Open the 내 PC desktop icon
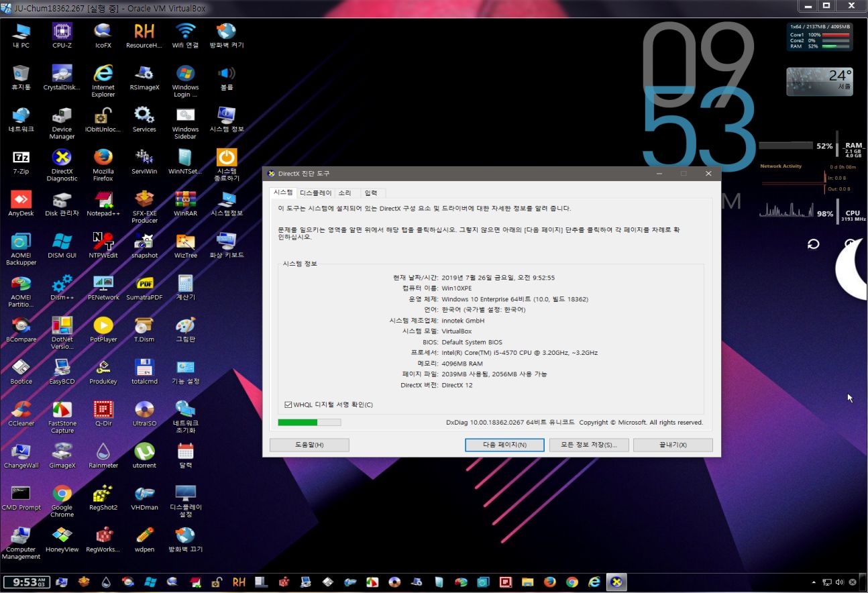The height and width of the screenshot is (593, 868). point(21,35)
